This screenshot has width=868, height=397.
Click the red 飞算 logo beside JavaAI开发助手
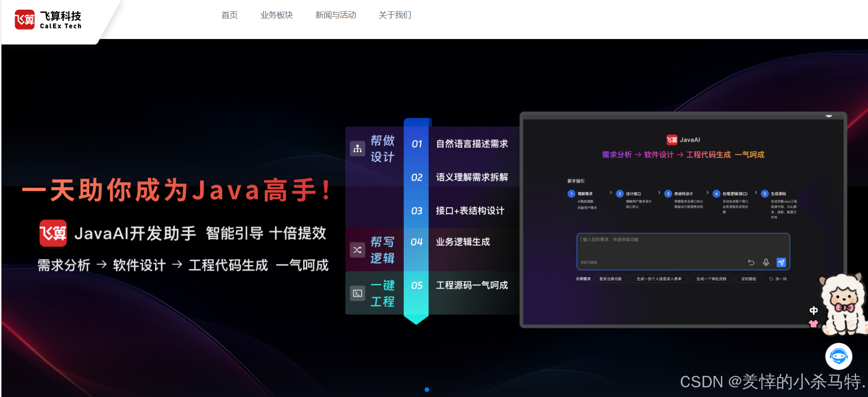click(53, 233)
